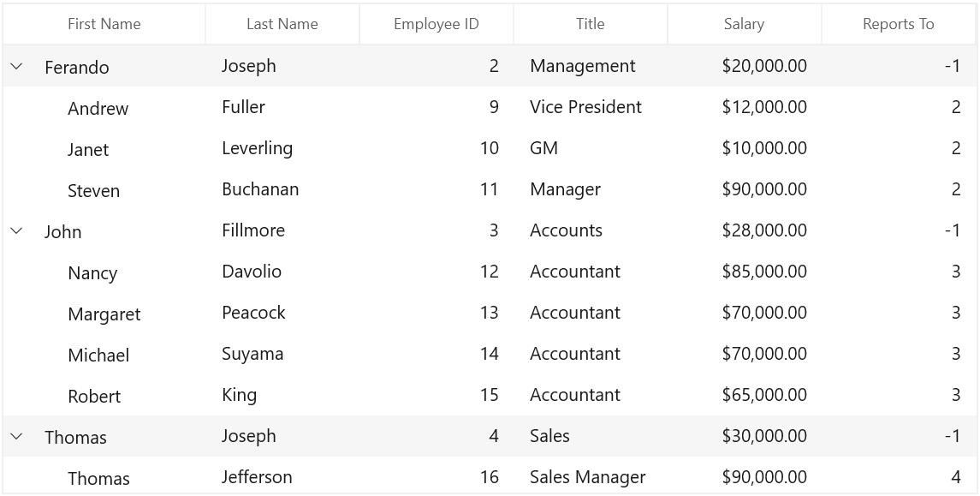Click Michael's $70,000.00 salary cell

745,354
